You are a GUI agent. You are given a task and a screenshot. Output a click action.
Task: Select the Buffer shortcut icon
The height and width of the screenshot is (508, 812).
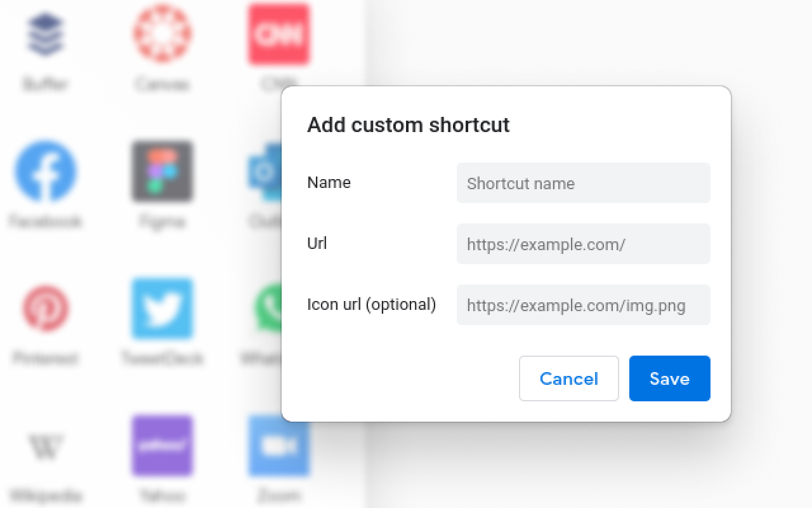click(45, 35)
